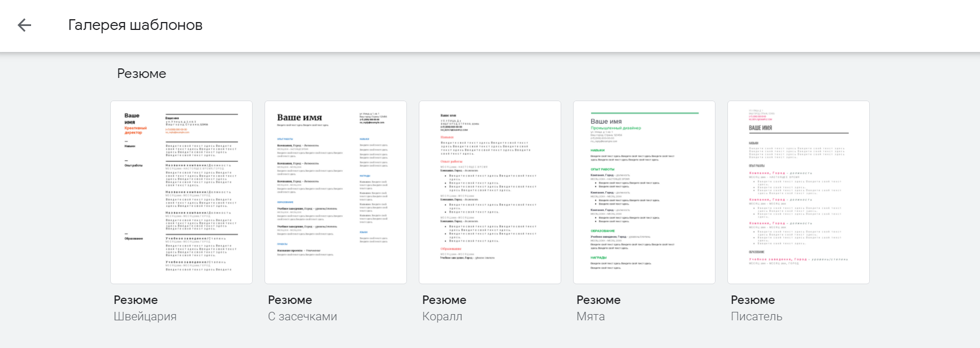
Task: Click the Резюме label above С засечками
Action: click(x=290, y=300)
